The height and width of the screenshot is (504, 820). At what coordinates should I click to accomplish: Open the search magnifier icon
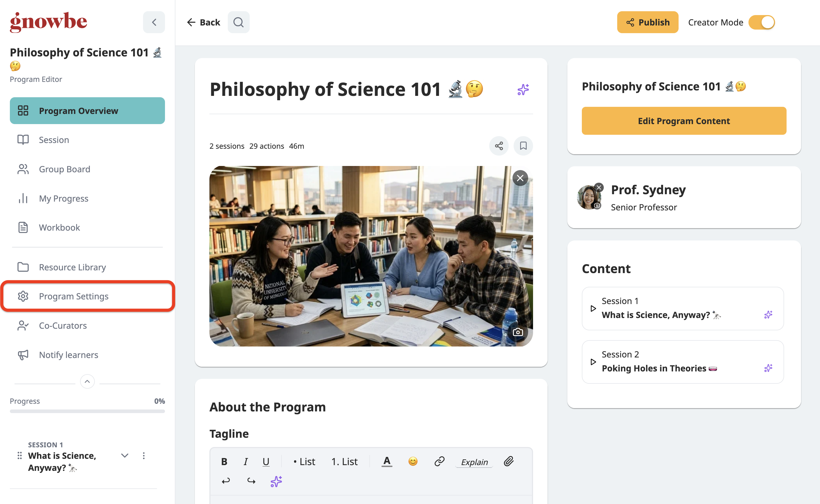238,22
